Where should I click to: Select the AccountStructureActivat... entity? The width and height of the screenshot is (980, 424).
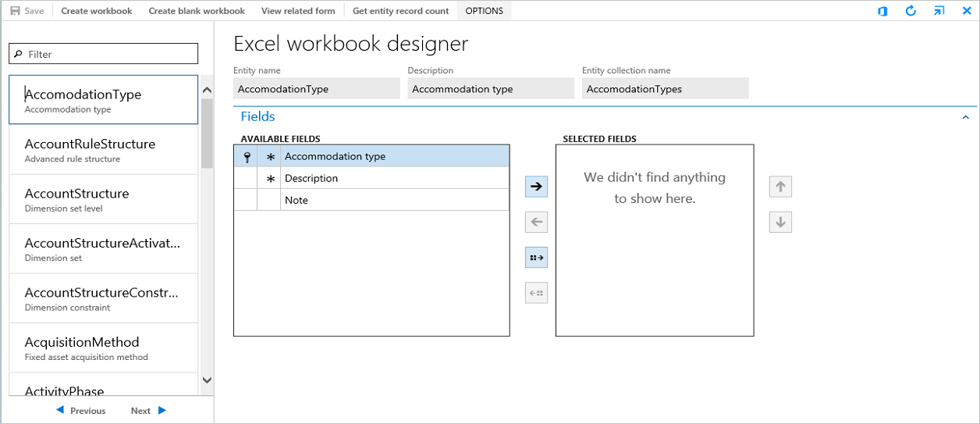click(103, 248)
